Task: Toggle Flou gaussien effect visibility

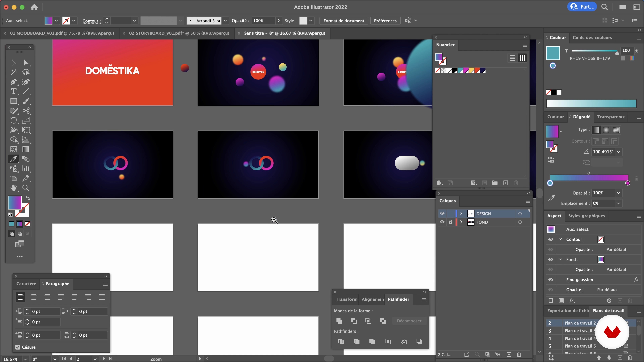Action: (551, 280)
